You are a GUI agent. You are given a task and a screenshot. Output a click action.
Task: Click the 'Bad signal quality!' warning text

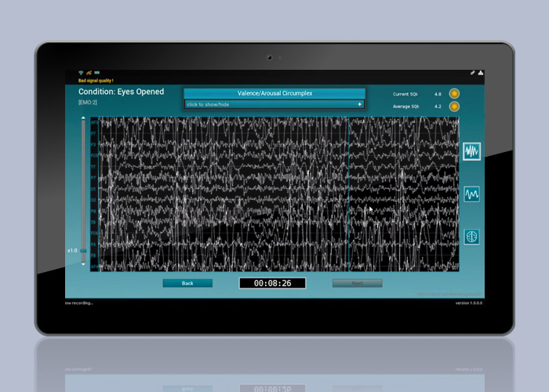point(96,80)
